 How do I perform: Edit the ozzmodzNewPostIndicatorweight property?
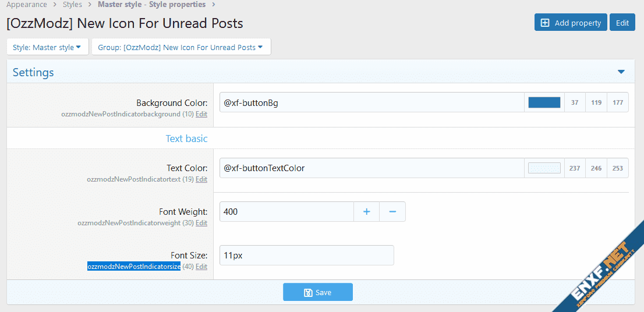[x=201, y=223]
